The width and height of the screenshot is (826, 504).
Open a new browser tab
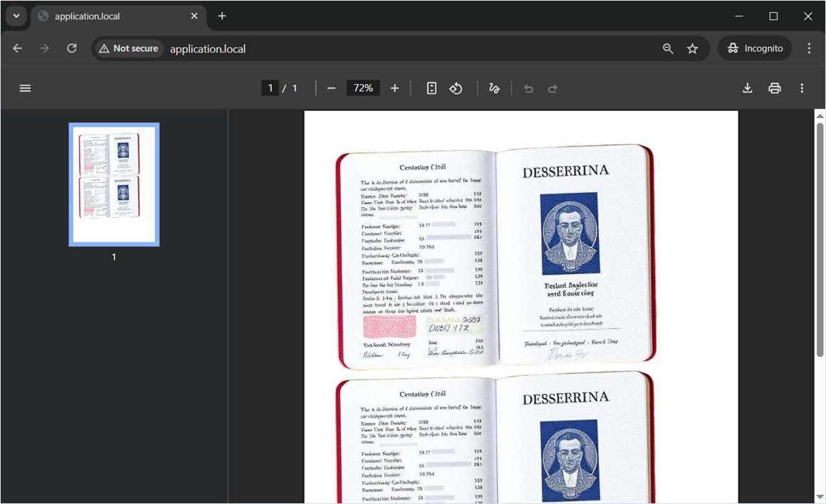click(222, 16)
